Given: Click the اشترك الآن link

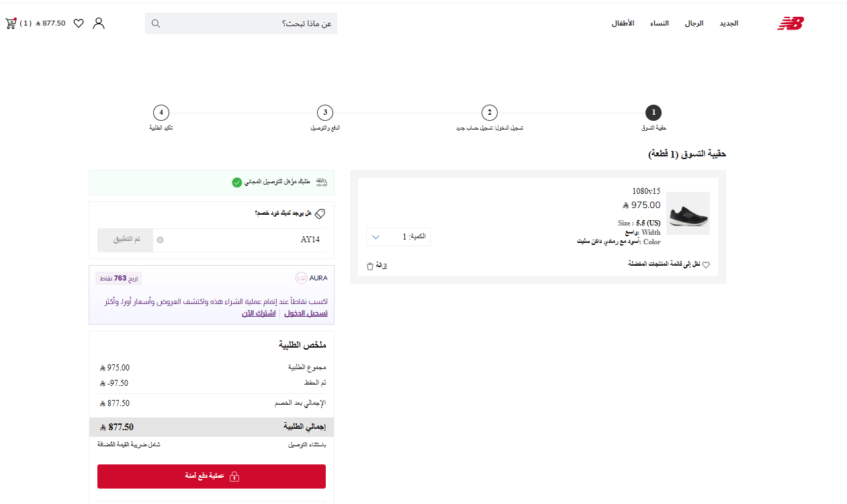Looking at the screenshot, I should pos(258,313).
